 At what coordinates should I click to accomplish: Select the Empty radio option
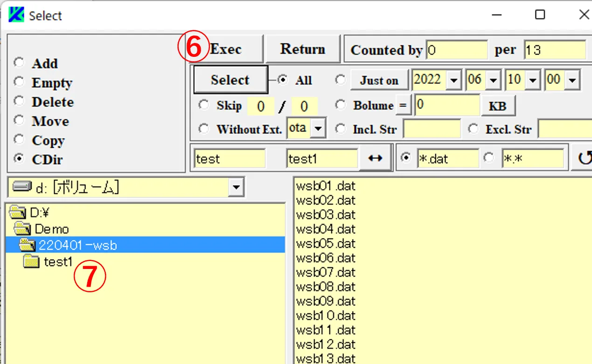click(19, 82)
